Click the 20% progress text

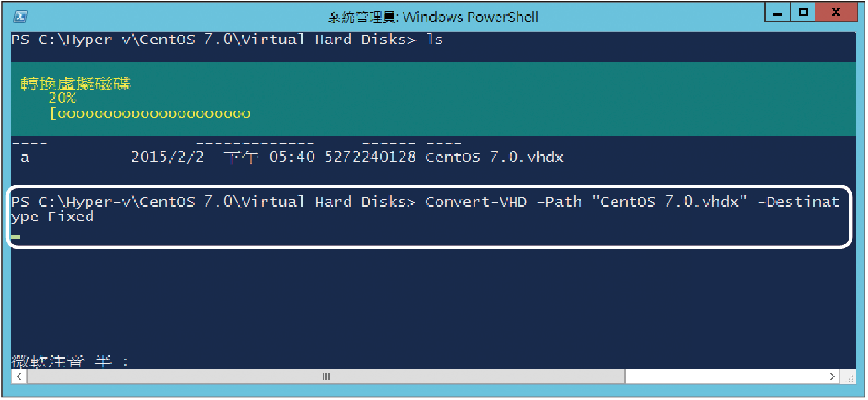coord(62,99)
